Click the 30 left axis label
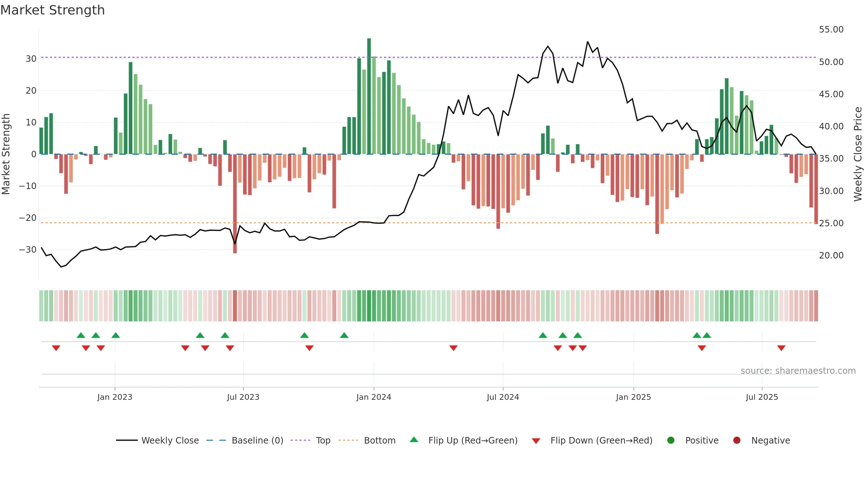 point(31,59)
